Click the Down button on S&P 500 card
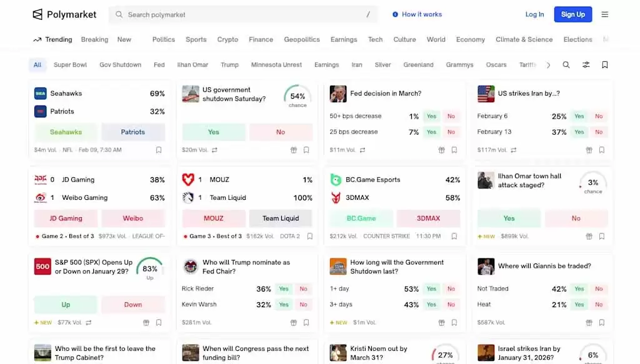 tap(133, 305)
